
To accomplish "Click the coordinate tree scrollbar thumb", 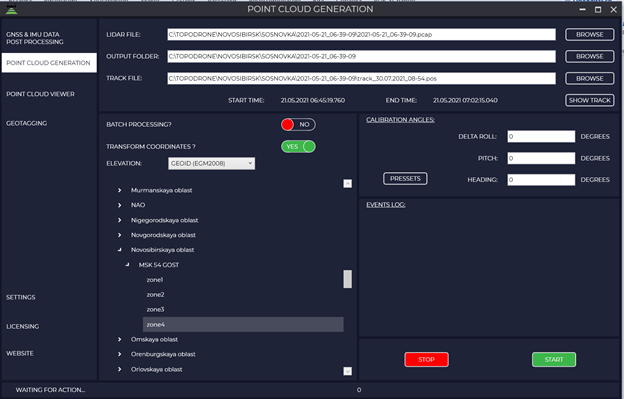I will 347,279.
